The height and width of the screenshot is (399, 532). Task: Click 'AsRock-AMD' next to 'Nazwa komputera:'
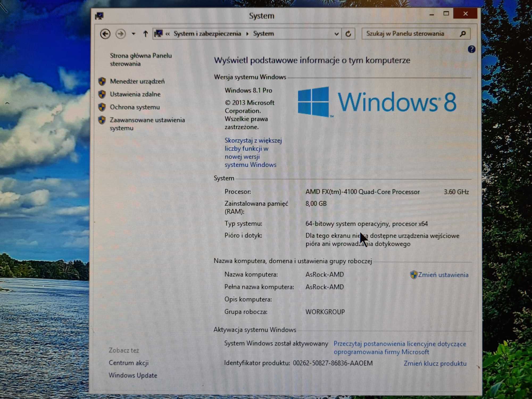[x=325, y=275]
